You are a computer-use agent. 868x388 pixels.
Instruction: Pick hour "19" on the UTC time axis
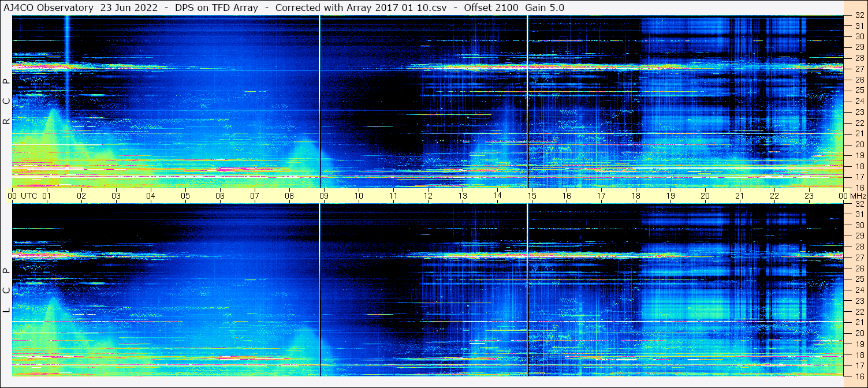click(x=670, y=196)
